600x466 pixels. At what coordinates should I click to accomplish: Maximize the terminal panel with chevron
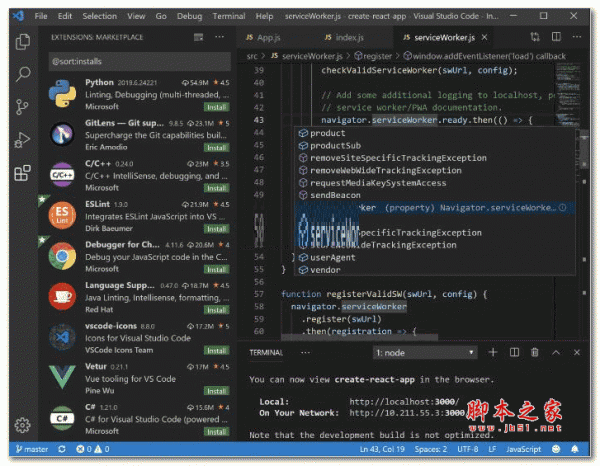(x=556, y=352)
